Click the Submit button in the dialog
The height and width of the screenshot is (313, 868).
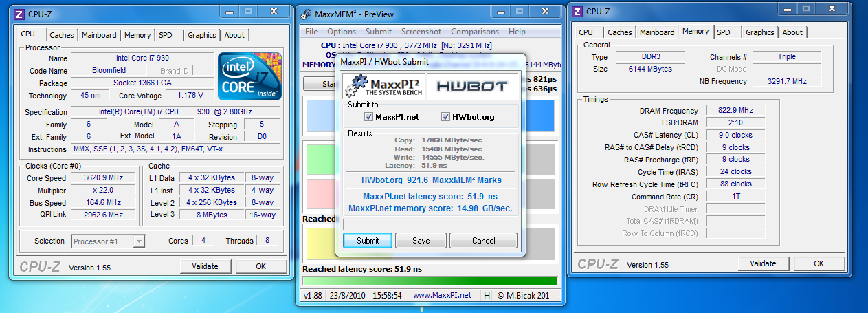coord(368,241)
